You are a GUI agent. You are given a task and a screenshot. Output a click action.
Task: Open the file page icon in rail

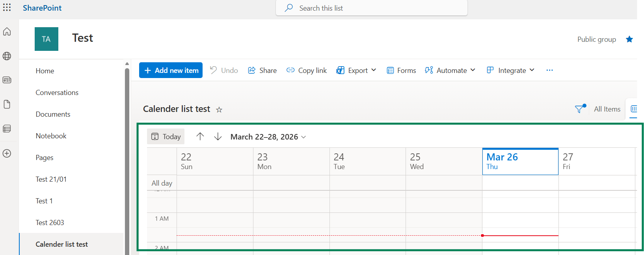tap(7, 104)
